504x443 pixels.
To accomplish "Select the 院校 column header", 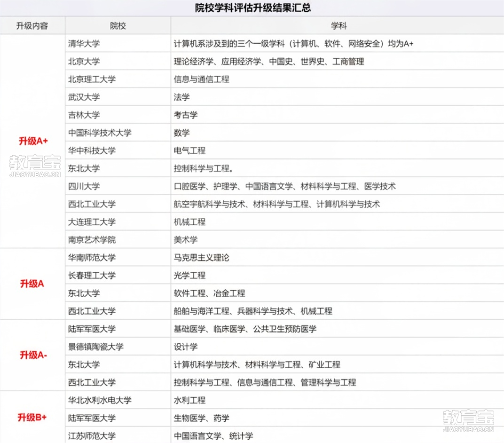I will pyautogui.click(x=118, y=26).
